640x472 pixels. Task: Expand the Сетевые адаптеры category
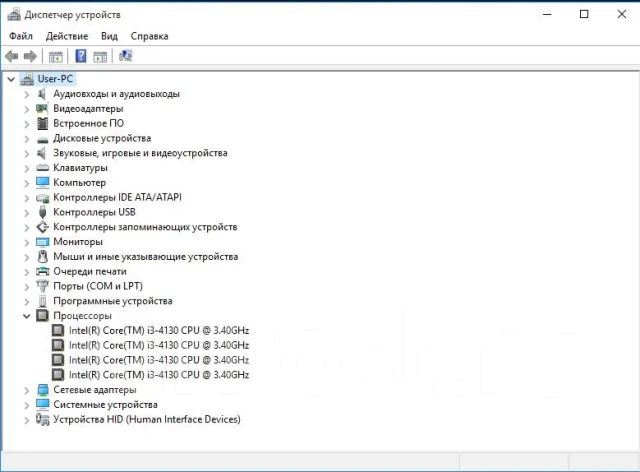pos(27,390)
